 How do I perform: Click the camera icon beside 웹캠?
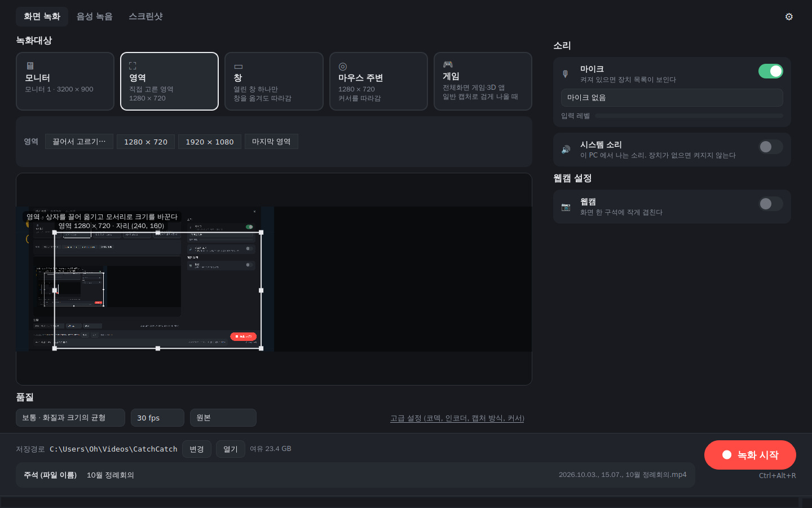[x=566, y=207]
